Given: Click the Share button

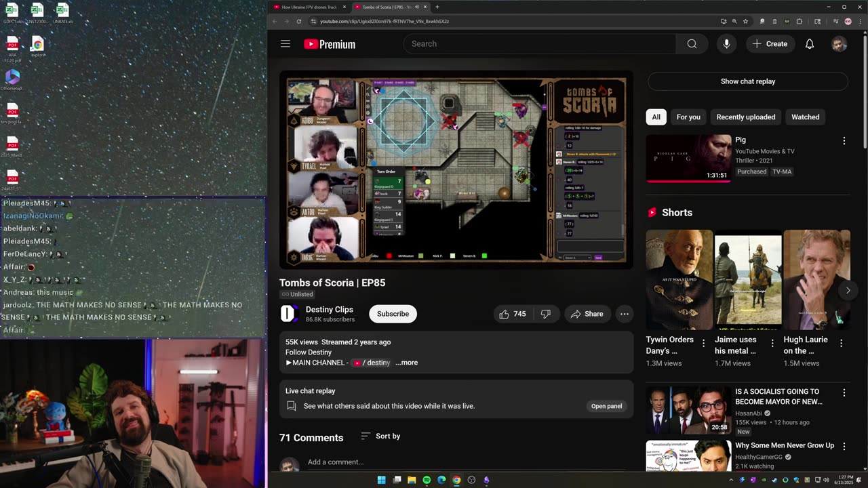Looking at the screenshot, I should click(x=587, y=314).
